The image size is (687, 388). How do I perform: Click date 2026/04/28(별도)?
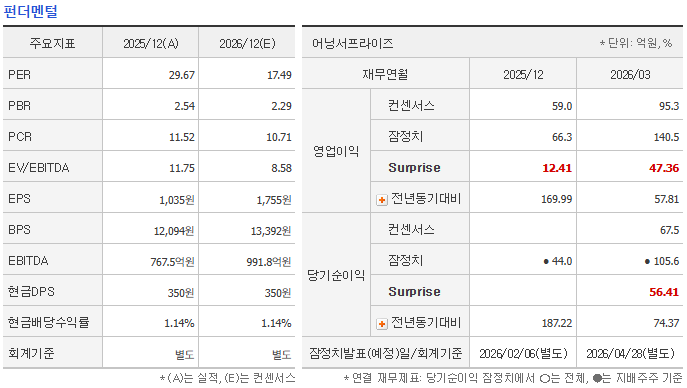(630, 353)
